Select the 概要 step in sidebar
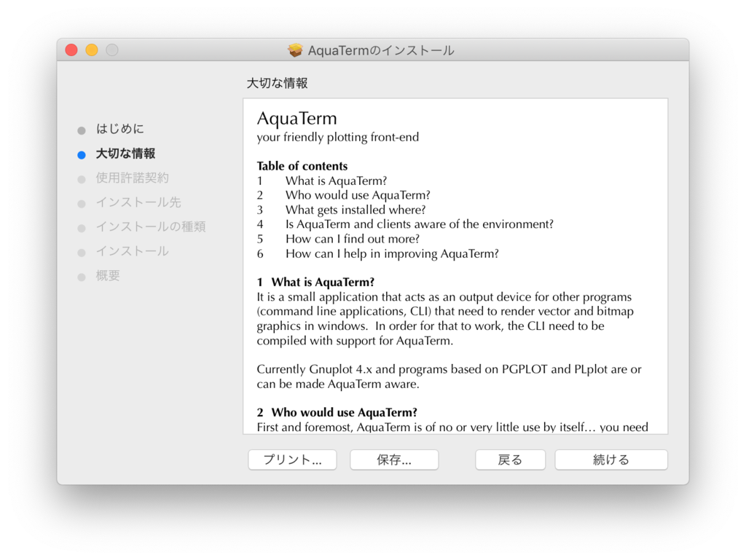This screenshot has height=560, width=746. coord(108,276)
